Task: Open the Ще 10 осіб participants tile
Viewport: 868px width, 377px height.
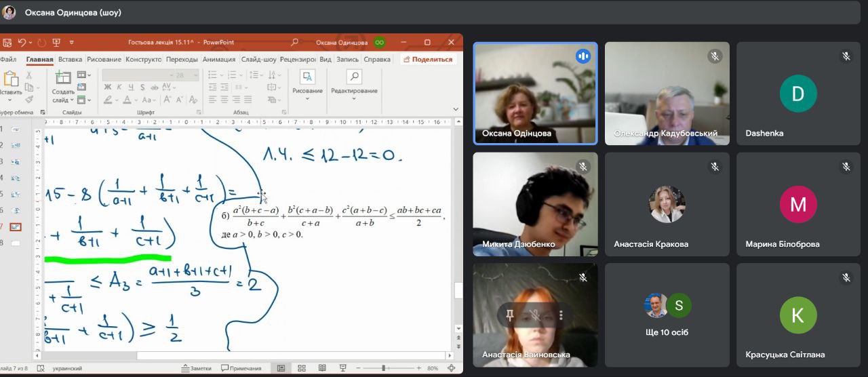Action: (x=667, y=315)
